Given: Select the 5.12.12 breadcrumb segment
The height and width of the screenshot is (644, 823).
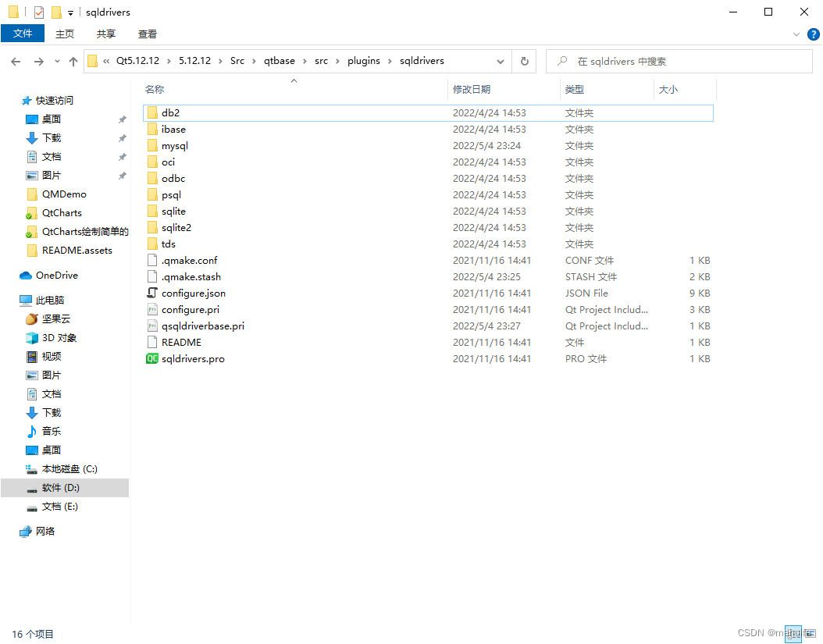Looking at the screenshot, I should coord(194,61).
